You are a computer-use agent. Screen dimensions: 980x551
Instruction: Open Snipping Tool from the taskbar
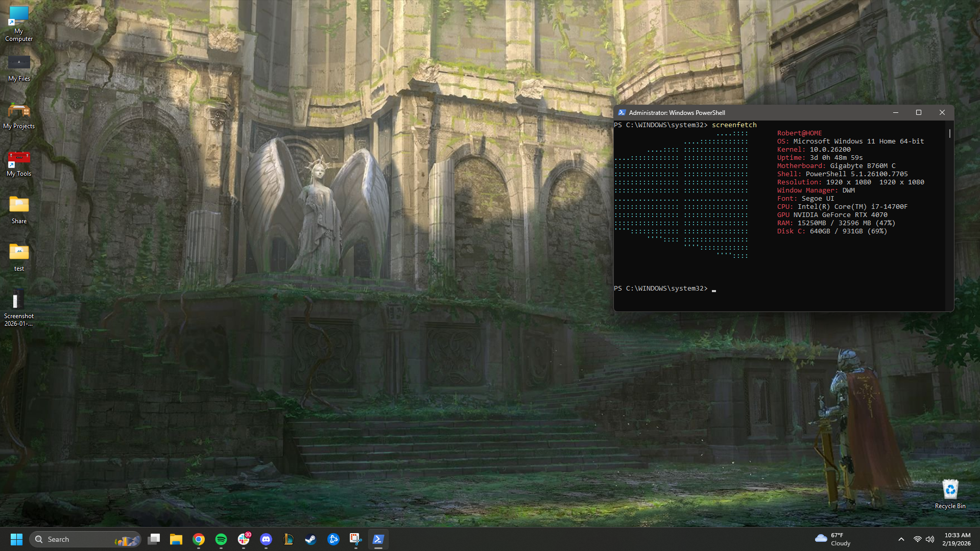pyautogui.click(x=355, y=539)
